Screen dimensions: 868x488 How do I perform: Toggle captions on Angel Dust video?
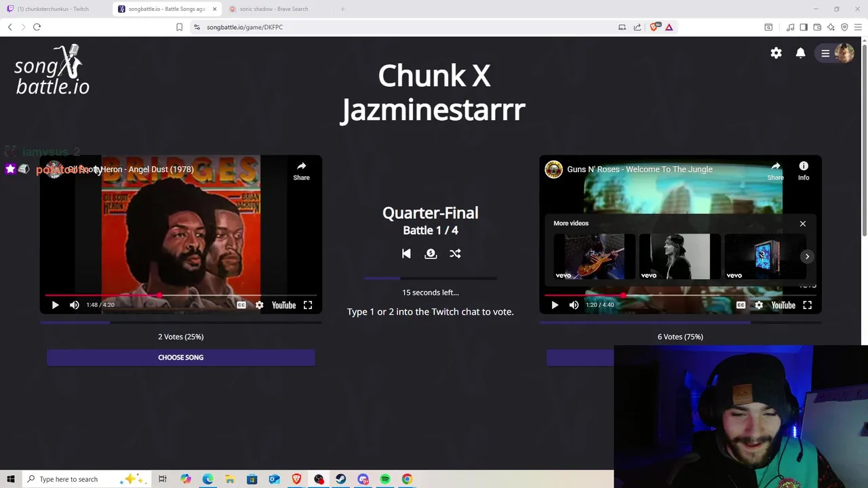(x=241, y=305)
